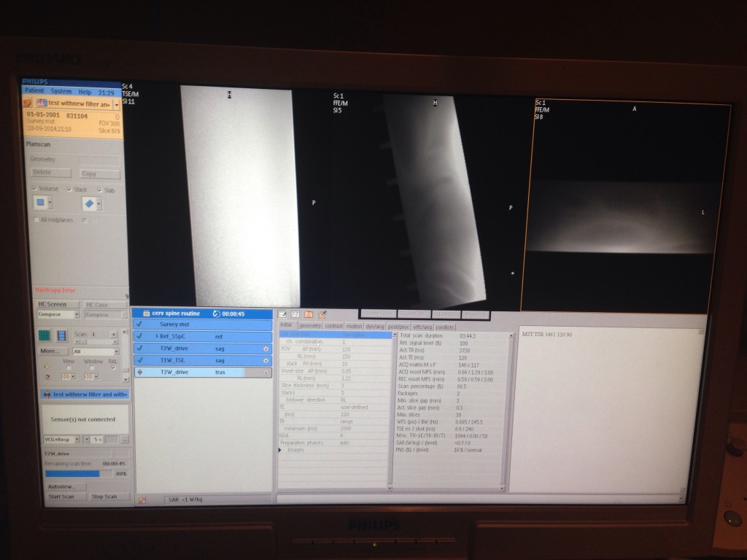Click the first icon above the initial tab
Screen dimensions: 747x560
pyautogui.click(x=282, y=314)
